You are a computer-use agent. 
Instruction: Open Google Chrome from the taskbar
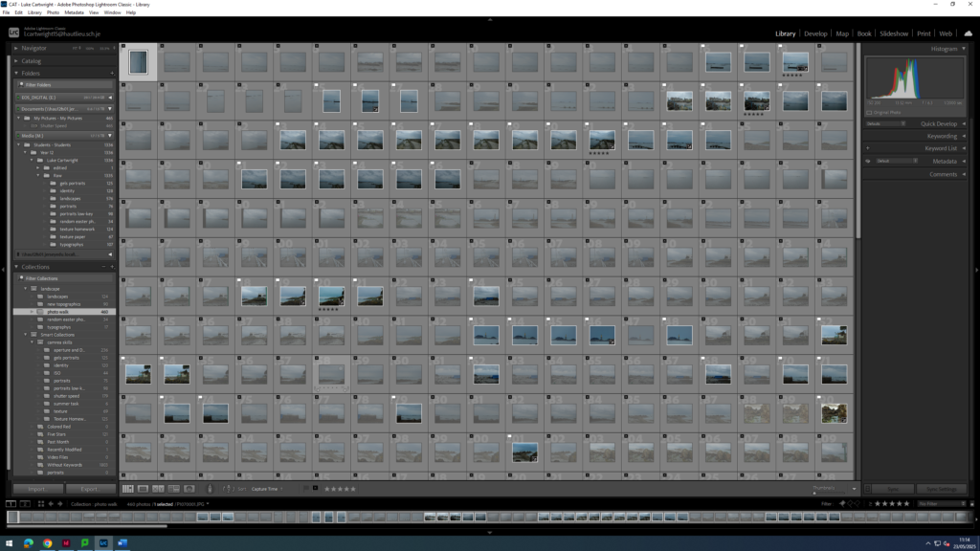(x=48, y=543)
